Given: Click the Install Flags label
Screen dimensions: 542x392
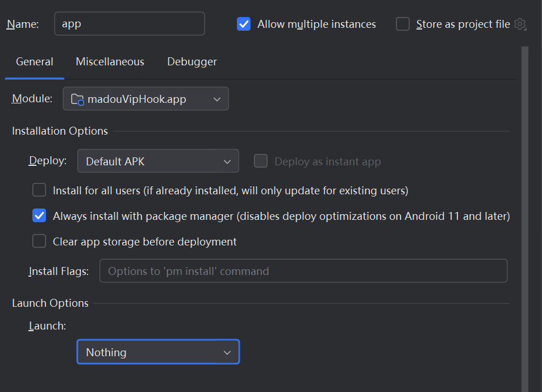Looking at the screenshot, I should tap(59, 272).
